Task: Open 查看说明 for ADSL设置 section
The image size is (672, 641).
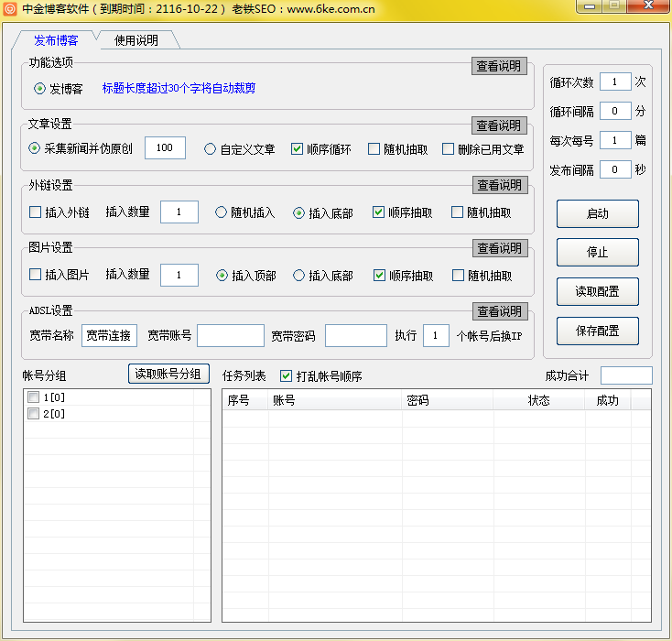Action: 500,311
